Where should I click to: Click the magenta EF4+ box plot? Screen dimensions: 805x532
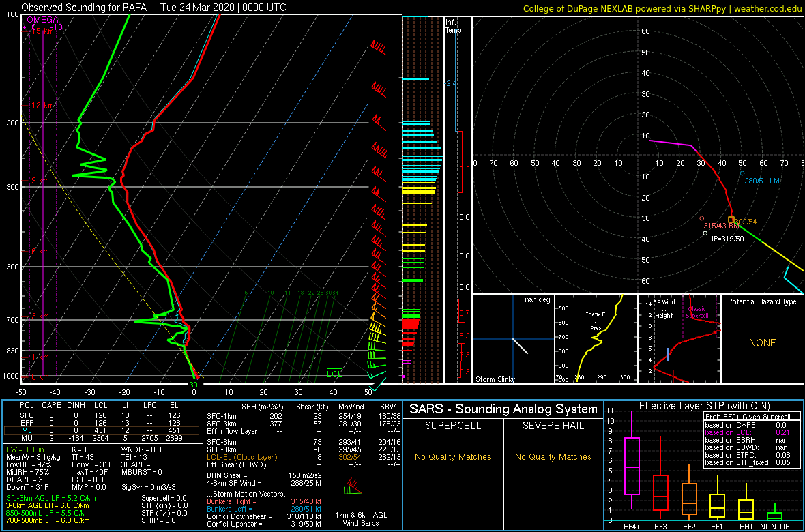[632, 467]
